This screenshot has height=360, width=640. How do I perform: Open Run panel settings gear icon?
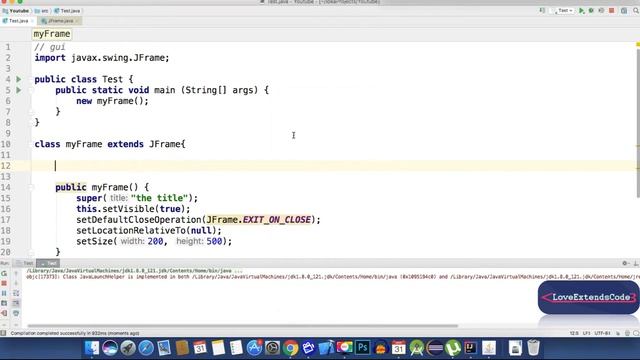coord(625,263)
